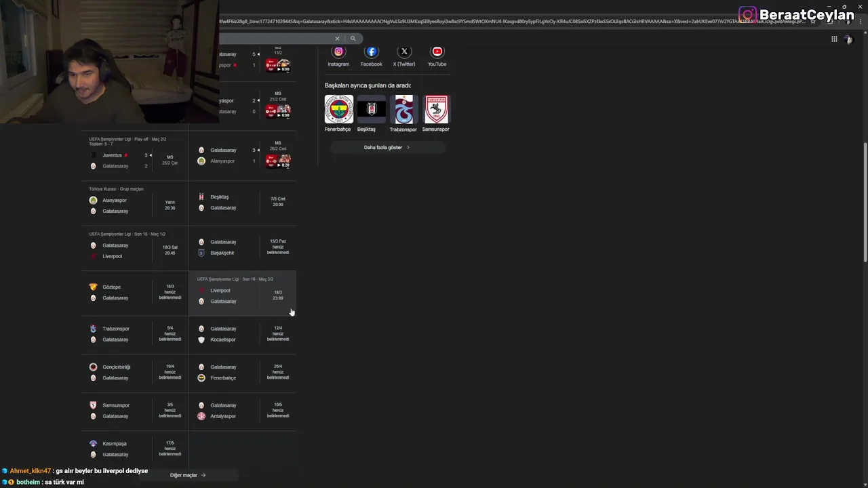Click the Antalyaspor team crest

point(201,416)
